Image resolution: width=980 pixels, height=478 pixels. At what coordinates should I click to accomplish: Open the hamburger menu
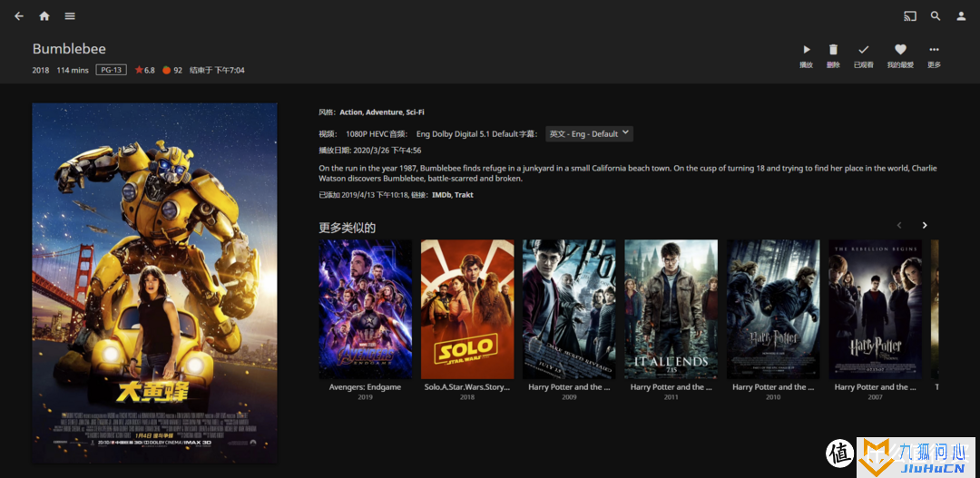[70, 16]
